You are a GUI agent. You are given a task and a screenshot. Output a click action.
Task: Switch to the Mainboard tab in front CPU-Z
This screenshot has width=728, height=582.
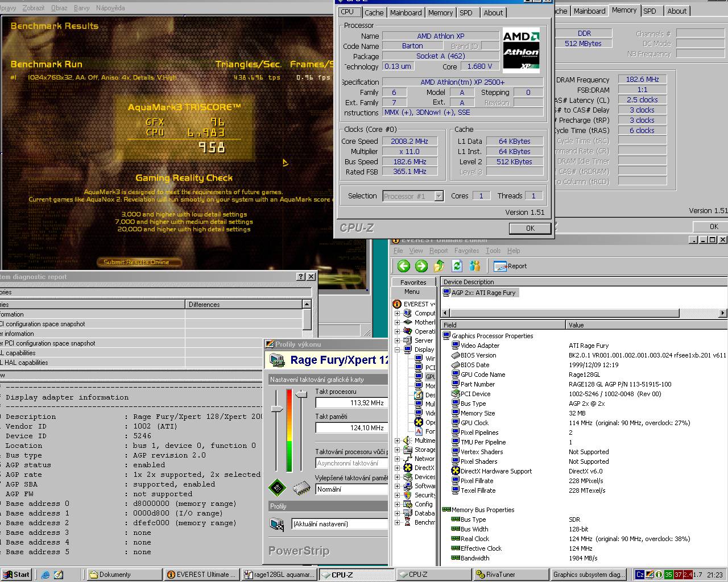click(x=406, y=13)
